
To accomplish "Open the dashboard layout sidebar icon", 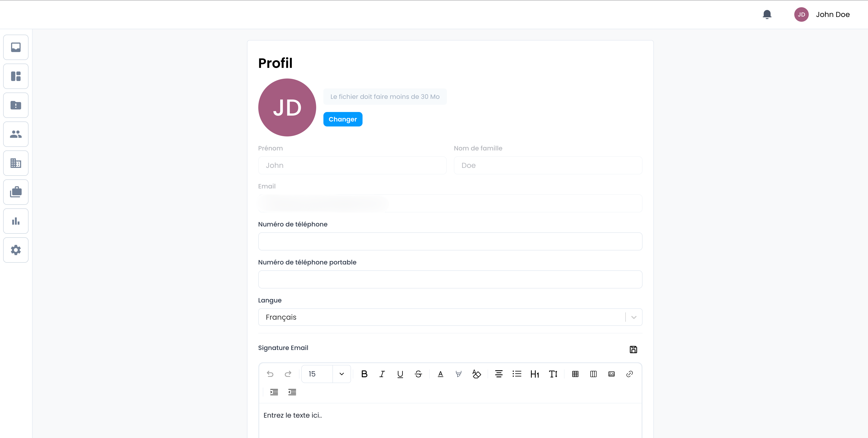I will click(x=16, y=76).
